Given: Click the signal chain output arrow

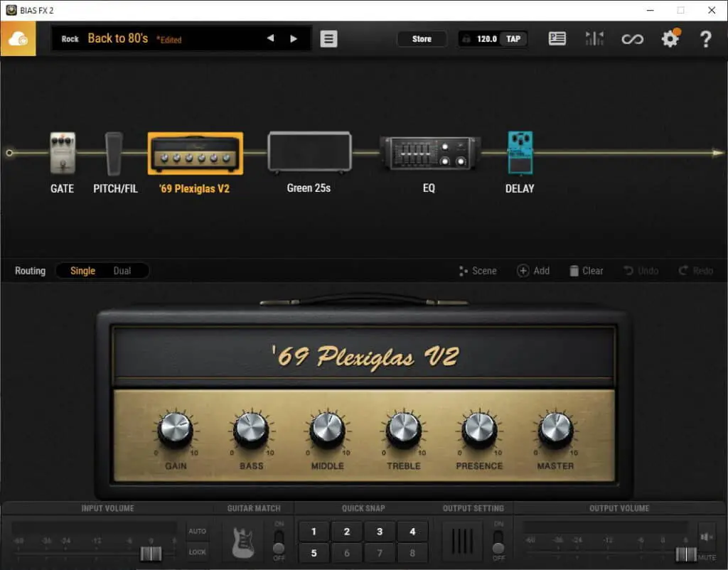Looking at the screenshot, I should (x=718, y=152).
